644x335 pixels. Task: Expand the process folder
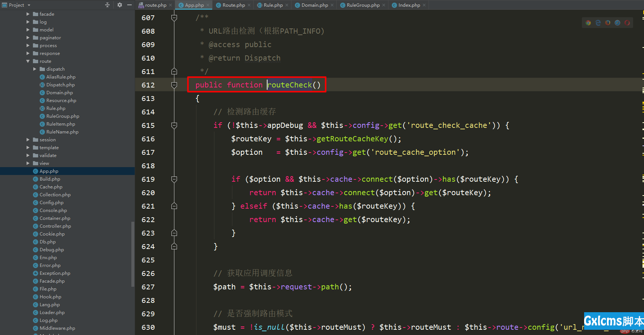28,45
